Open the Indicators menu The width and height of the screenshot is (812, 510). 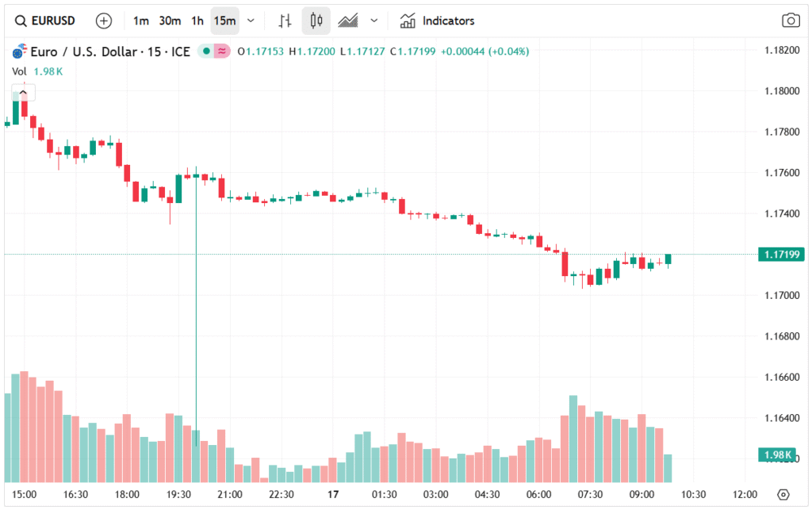pyautogui.click(x=447, y=21)
